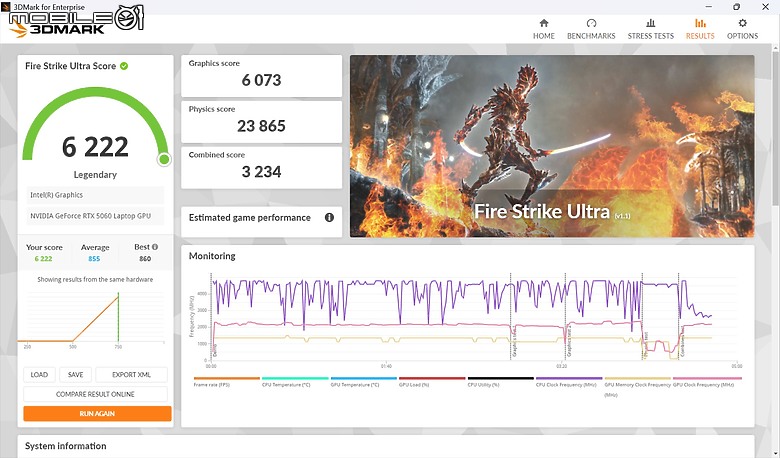Click the green validation check icon
This screenshot has width=780, height=458.
coord(124,66)
